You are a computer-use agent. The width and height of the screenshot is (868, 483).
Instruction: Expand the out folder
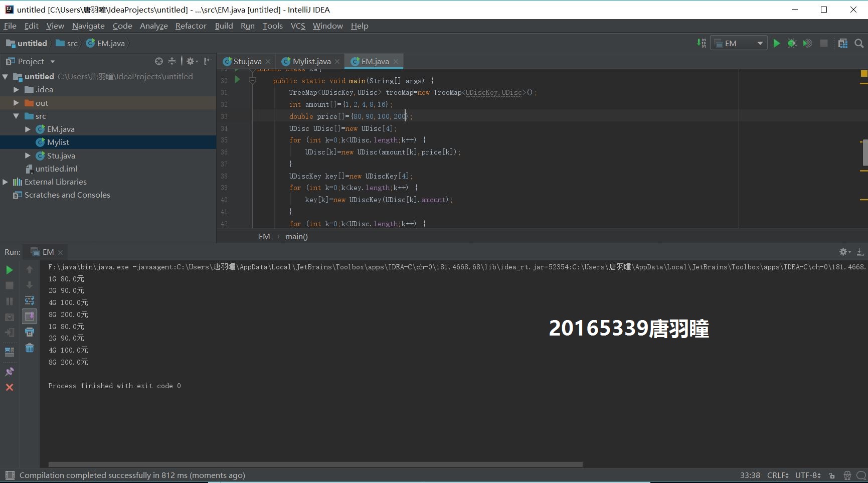(16, 103)
